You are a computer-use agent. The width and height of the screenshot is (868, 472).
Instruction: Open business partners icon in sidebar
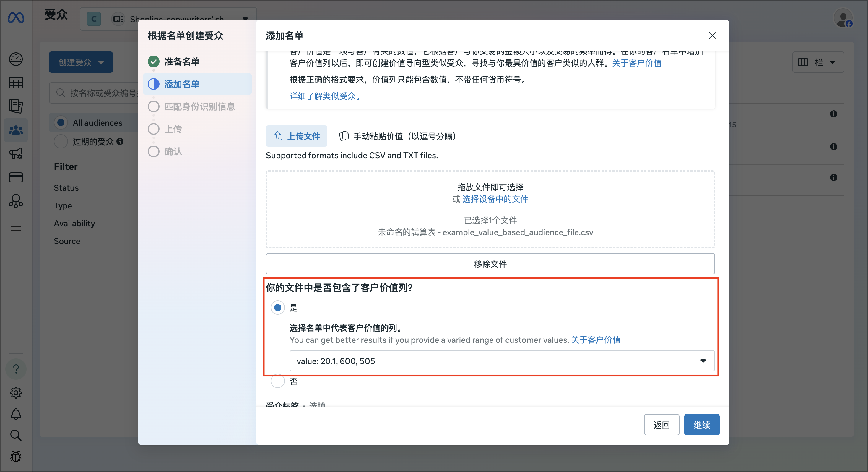(x=16, y=201)
